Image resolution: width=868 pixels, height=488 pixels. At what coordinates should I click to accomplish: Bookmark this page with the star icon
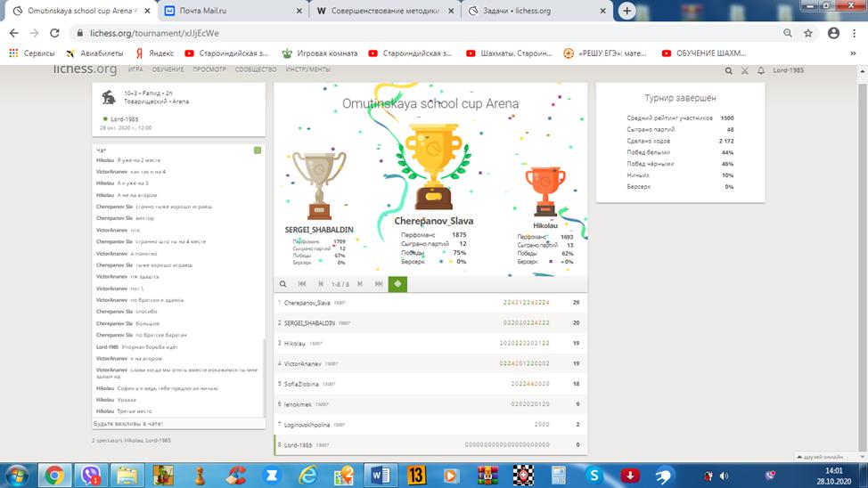(x=808, y=33)
